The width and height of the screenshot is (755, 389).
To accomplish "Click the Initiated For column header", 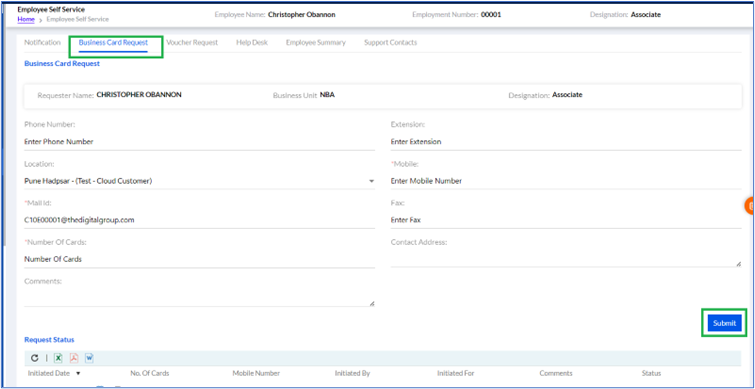I will [456, 374].
